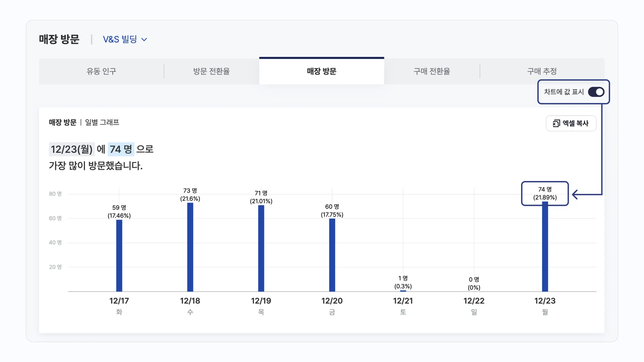
Task: Switch to the 유동 인구 tab
Action: pos(101,71)
